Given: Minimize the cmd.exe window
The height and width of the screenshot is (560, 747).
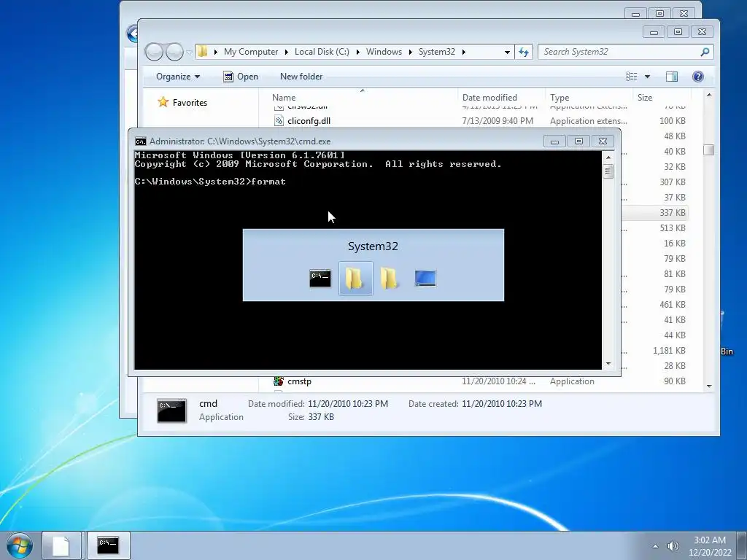Looking at the screenshot, I should (x=554, y=141).
